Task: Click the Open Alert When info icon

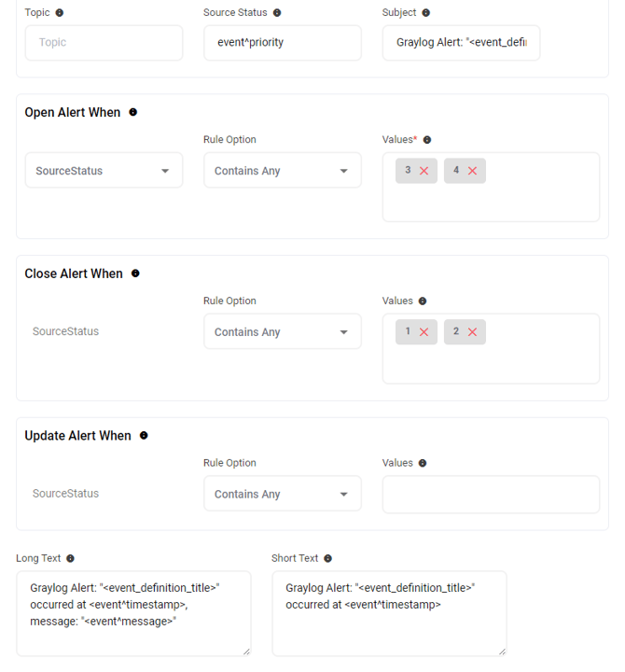Action: (x=132, y=112)
